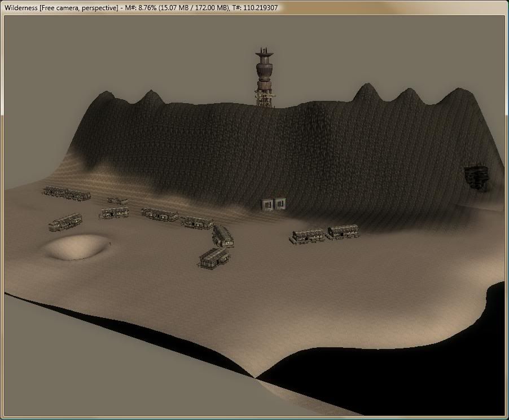Screen dimensions: 509x420
Task: Select the far-left barracks building in top row
Action: pos(55,192)
